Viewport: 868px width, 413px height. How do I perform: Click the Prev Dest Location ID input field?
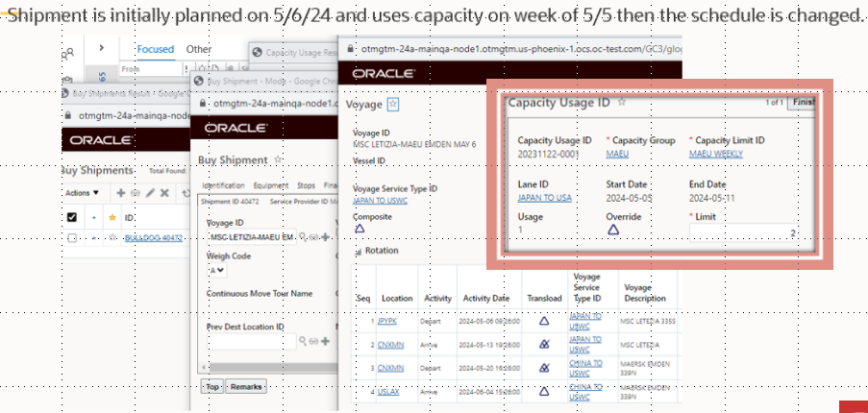click(x=252, y=341)
